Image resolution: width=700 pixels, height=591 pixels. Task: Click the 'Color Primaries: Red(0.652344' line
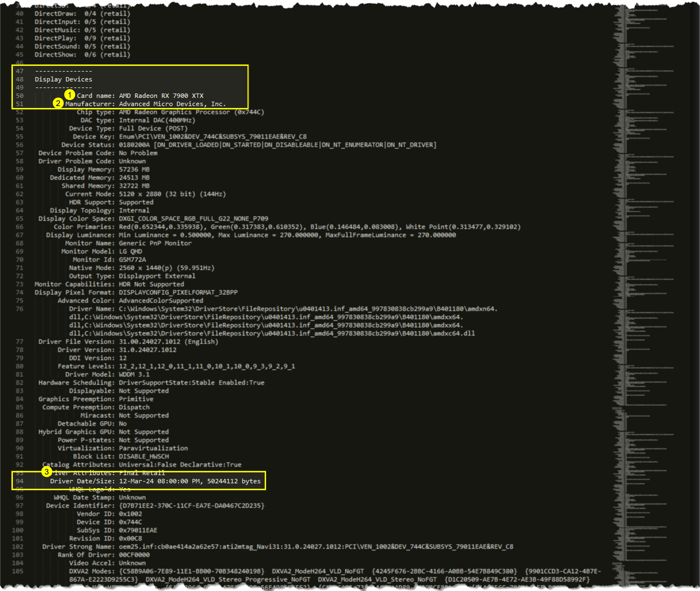(287, 227)
